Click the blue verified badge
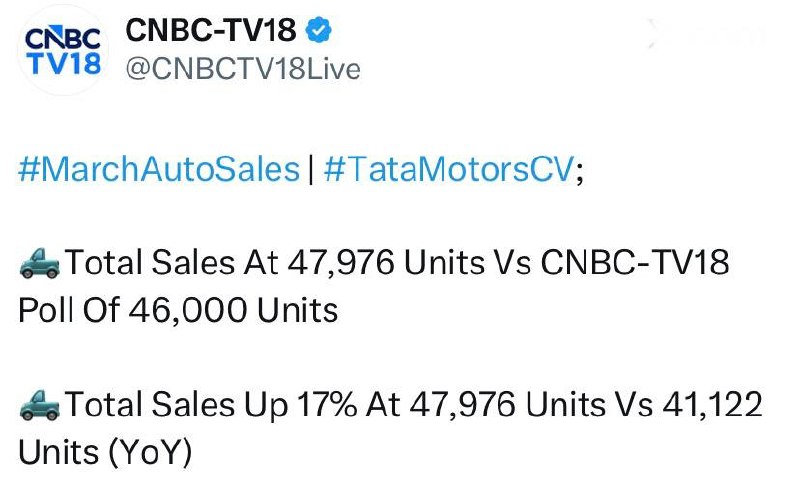 [319, 31]
